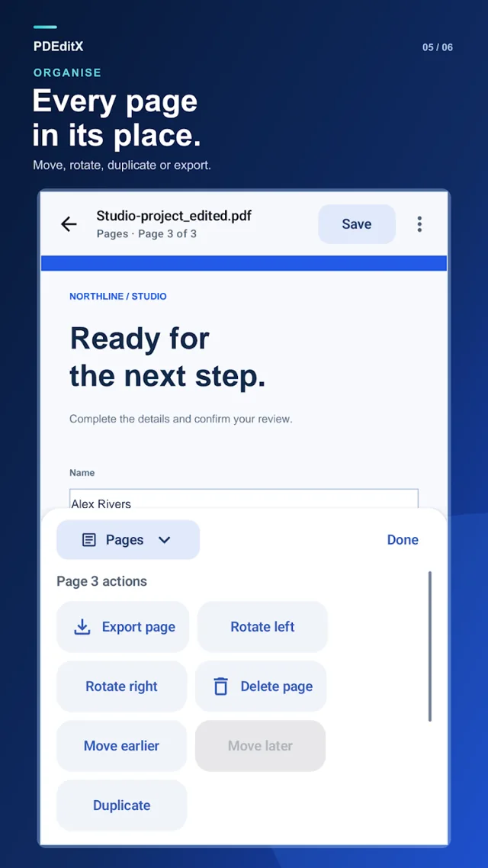Click the 'Complete the details and confirm your review.' text

pyautogui.click(x=181, y=419)
